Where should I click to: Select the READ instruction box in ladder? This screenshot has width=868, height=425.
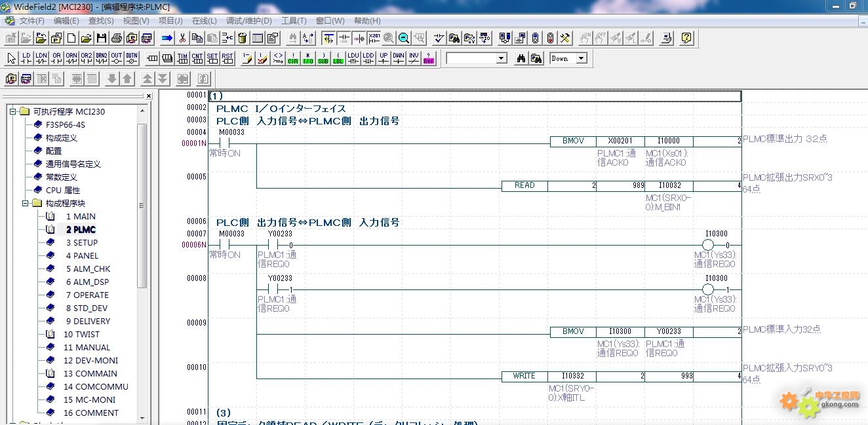pyautogui.click(x=524, y=186)
